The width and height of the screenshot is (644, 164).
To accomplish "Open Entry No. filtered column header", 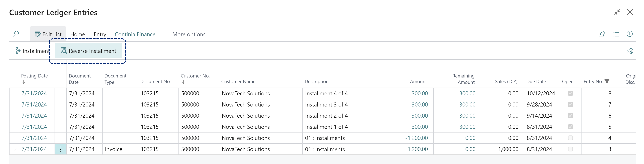I will 596,81.
